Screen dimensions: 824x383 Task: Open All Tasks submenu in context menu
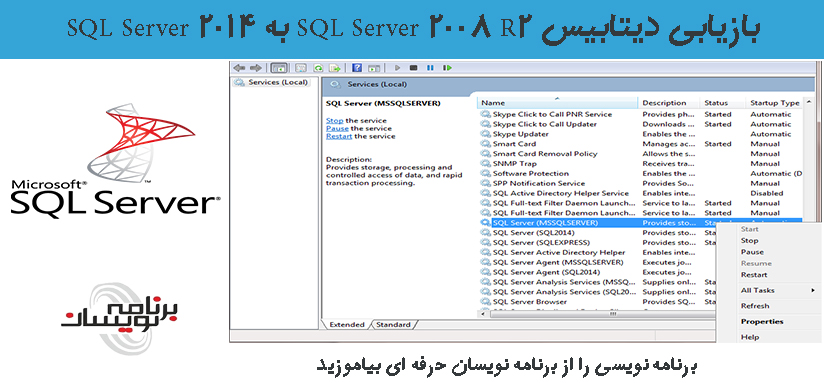coord(769,291)
